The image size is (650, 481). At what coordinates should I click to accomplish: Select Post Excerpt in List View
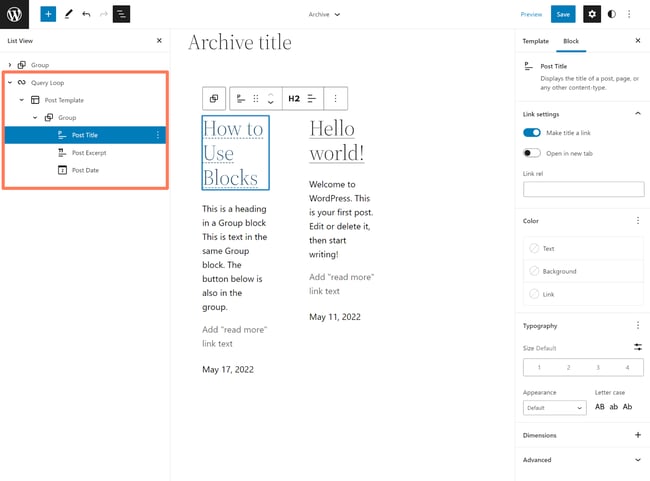tap(88, 153)
